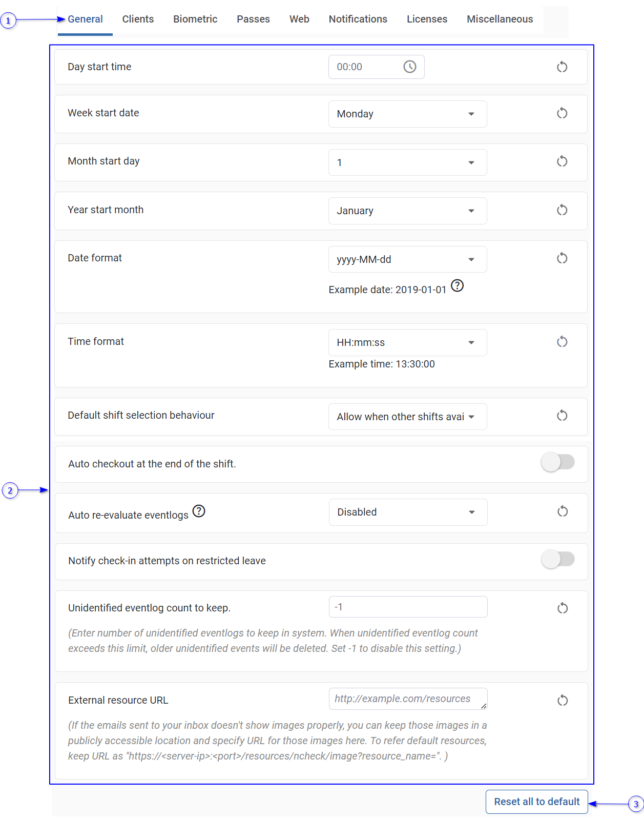Click the External resource URL text field

pos(407,699)
